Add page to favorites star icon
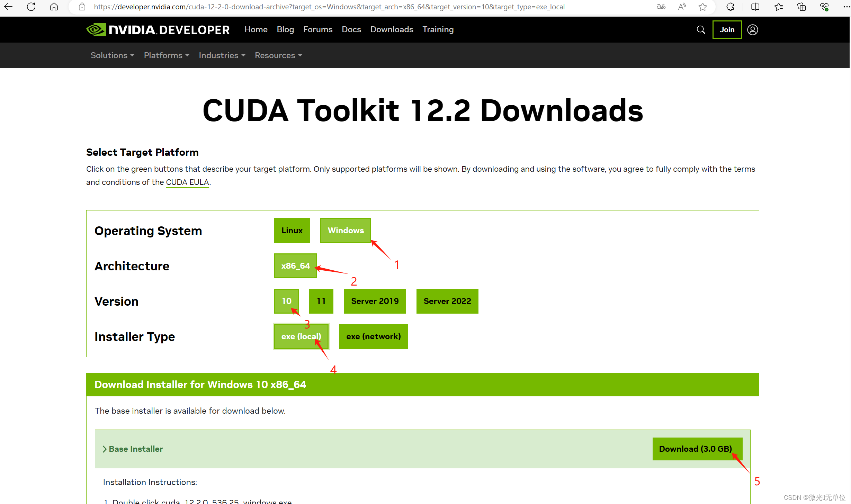 click(702, 7)
